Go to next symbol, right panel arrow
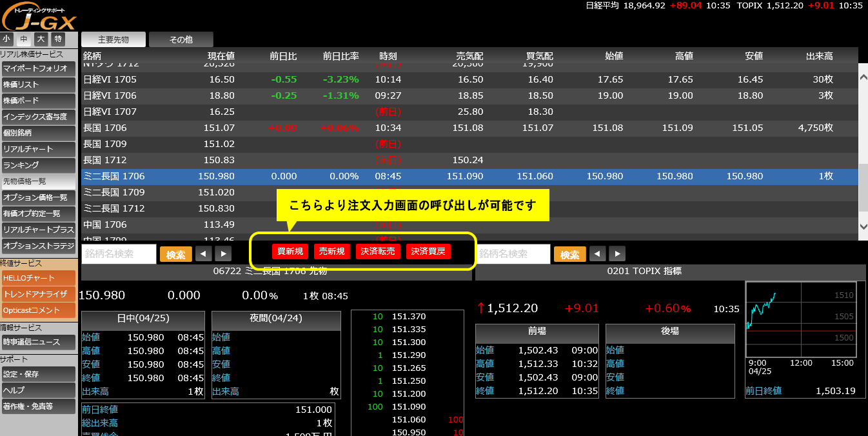 [617, 255]
